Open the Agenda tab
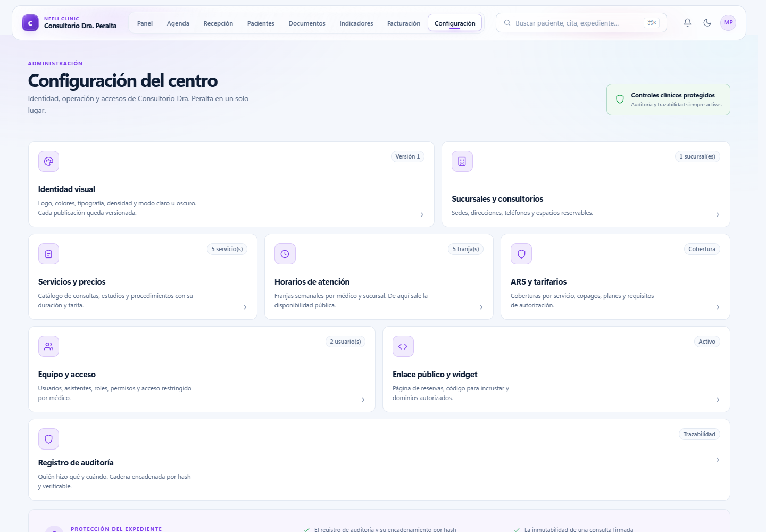This screenshot has height=532, width=766. click(x=178, y=23)
